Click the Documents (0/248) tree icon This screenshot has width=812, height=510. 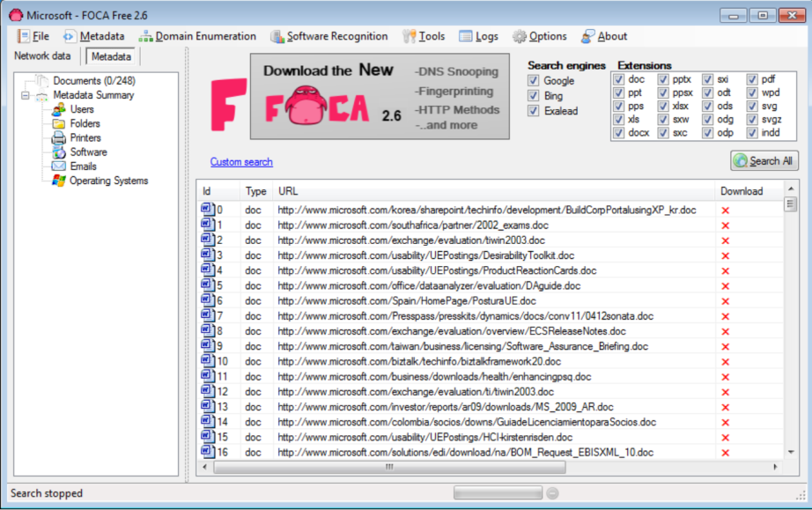41,81
